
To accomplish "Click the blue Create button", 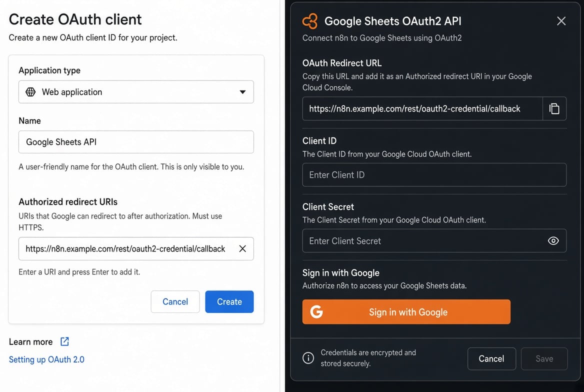I will [x=229, y=302].
